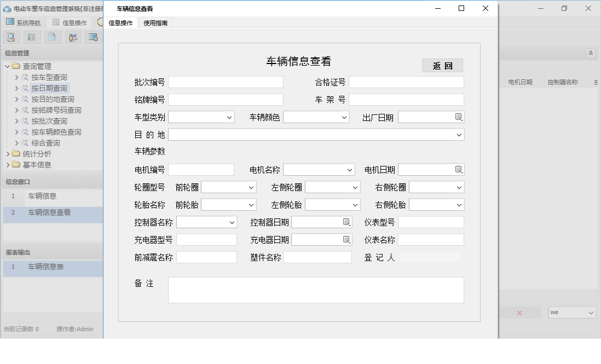Image resolution: width=601 pixels, height=364 pixels.
Task: Open the 目 的 地 dropdown list
Action: [459, 134]
